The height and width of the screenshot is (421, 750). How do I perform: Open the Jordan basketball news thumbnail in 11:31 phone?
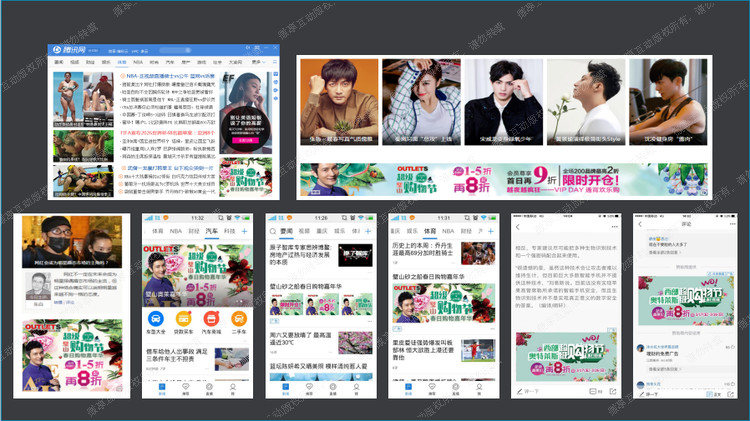click(478, 254)
